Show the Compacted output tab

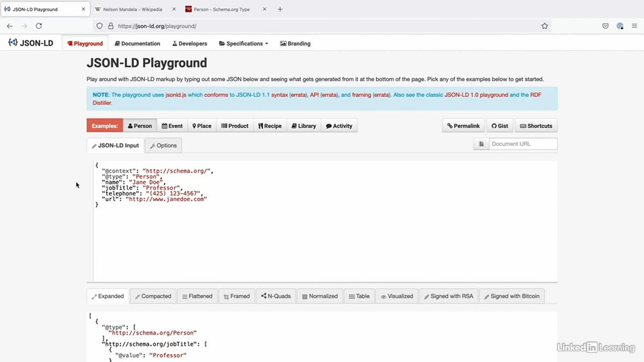pos(153,296)
